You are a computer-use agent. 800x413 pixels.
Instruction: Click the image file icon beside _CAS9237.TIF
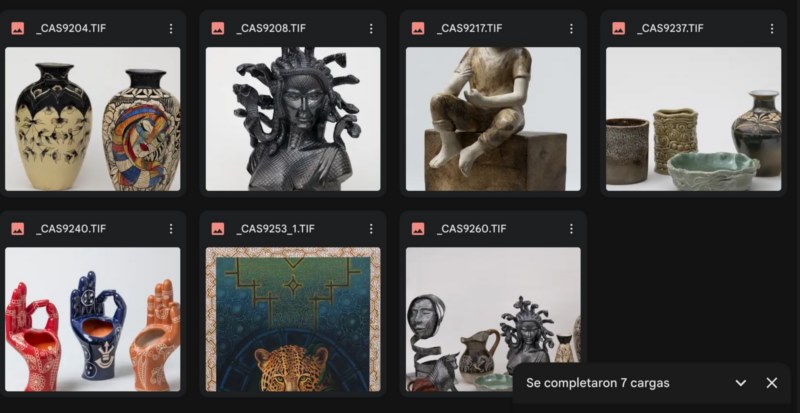point(618,29)
